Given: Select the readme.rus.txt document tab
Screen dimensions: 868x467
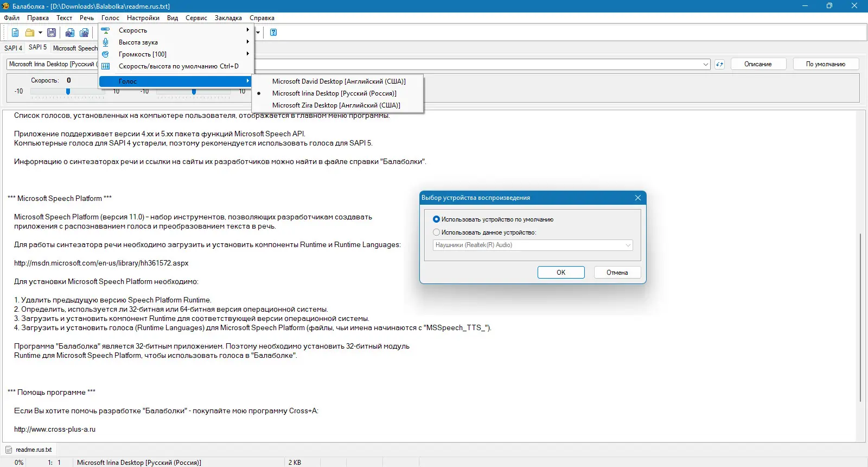Looking at the screenshot, I should (x=29, y=450).
